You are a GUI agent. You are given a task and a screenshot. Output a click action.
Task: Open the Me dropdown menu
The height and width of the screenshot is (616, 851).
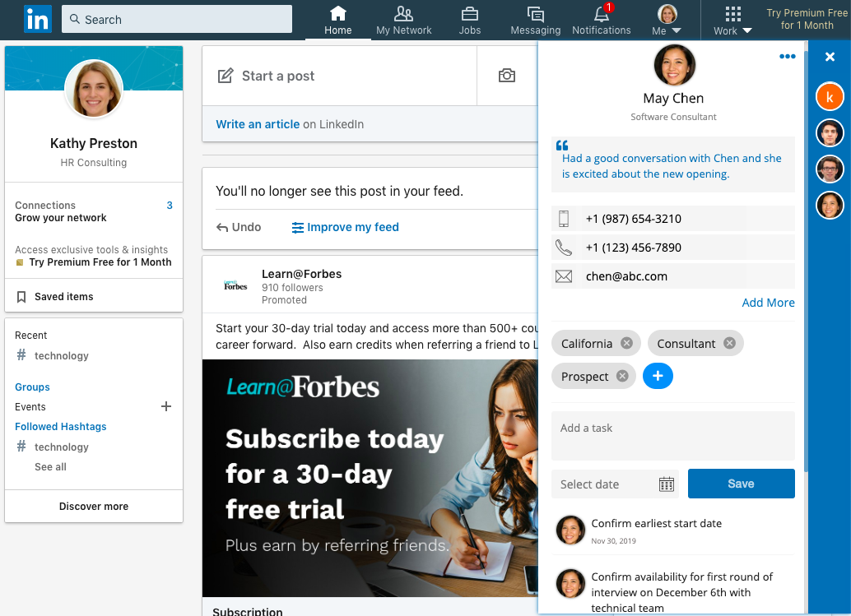point(667,17)
